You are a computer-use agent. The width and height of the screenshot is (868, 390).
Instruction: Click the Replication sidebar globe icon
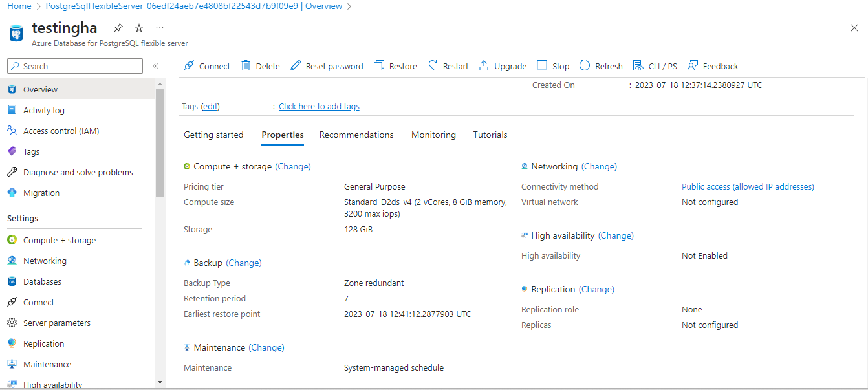click(x=12, y=343)
